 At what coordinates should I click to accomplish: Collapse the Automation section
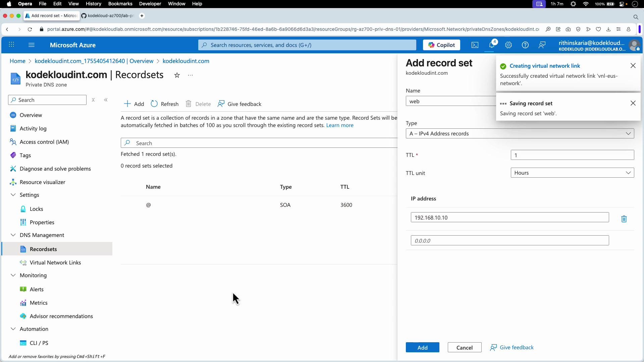(x=13, y=329)
